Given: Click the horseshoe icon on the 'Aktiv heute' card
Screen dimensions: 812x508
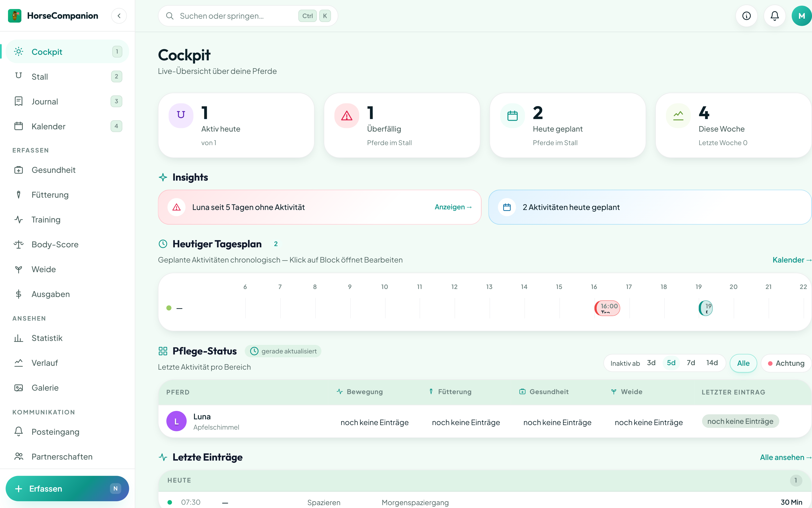Looking at the screenshot, I should [x=181, y=116].
